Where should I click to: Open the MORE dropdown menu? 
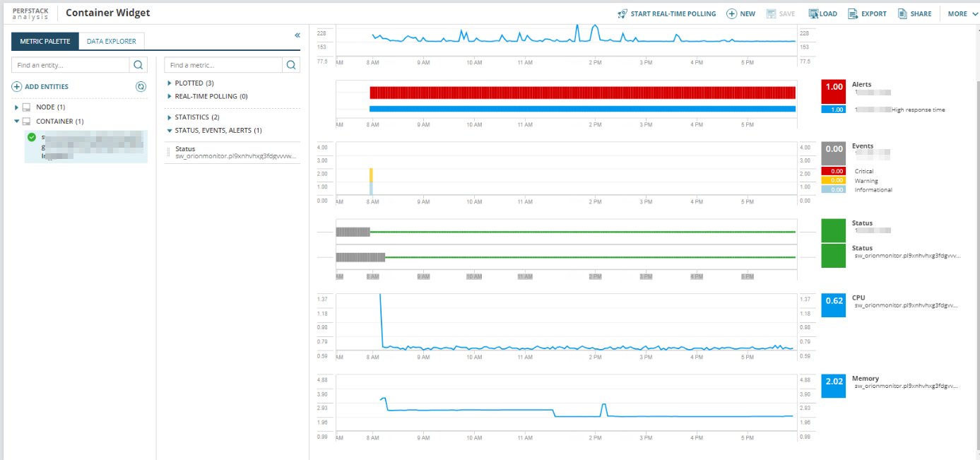962,13
